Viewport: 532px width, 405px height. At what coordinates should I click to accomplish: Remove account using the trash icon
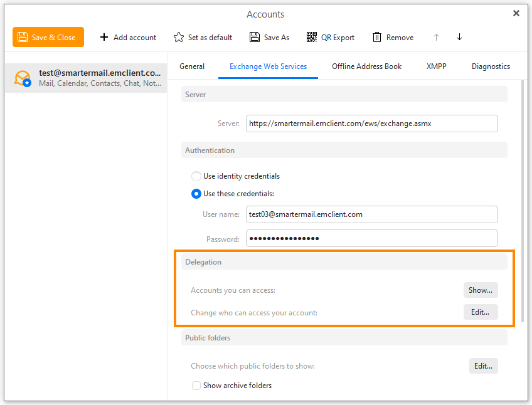pyautogui.click(x=377, y=37)
